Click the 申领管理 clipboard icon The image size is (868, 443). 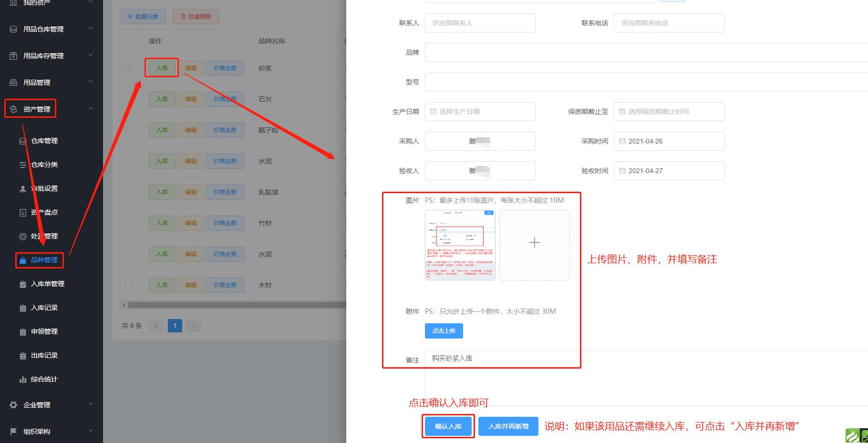click(x=22, y=332)
